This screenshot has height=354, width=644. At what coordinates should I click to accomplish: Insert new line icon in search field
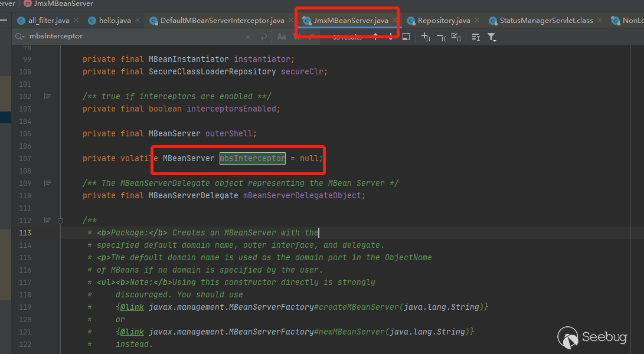pyautogui.click(x=263, y=37)
